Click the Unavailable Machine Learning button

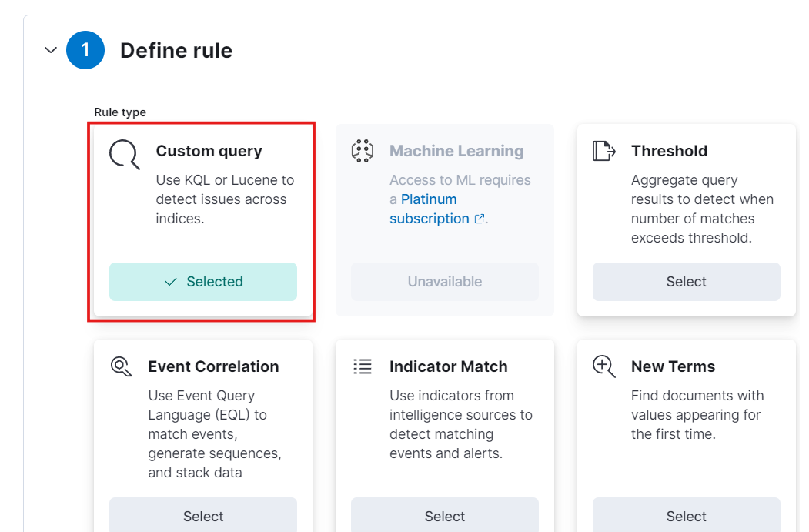445,282
